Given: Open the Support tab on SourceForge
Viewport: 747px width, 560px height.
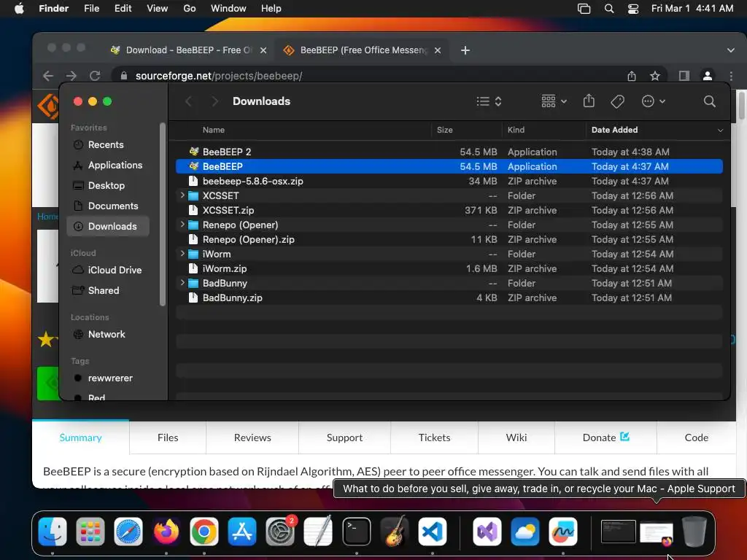Looking at the screenshot, I should 344,437.
